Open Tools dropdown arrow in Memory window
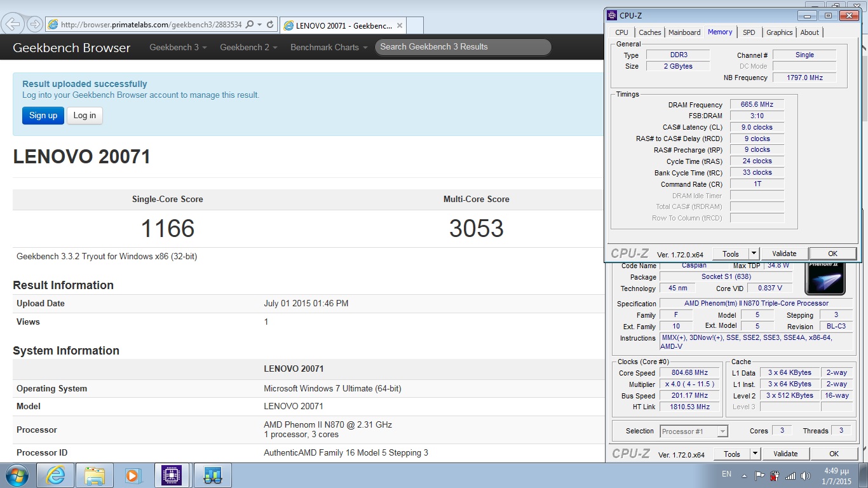Image resolution: width=868 pixels, height=488 pixels. [754, 254]
